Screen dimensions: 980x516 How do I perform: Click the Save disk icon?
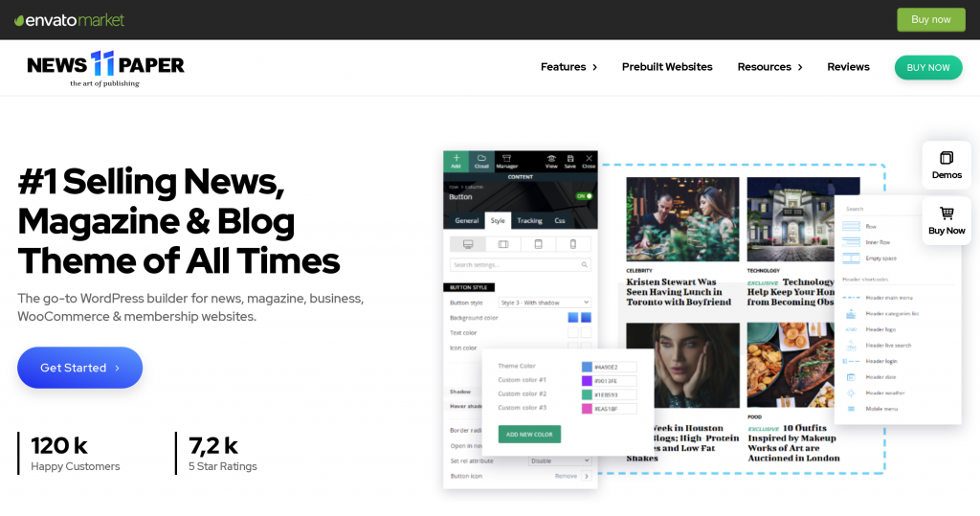coord(570,158)
